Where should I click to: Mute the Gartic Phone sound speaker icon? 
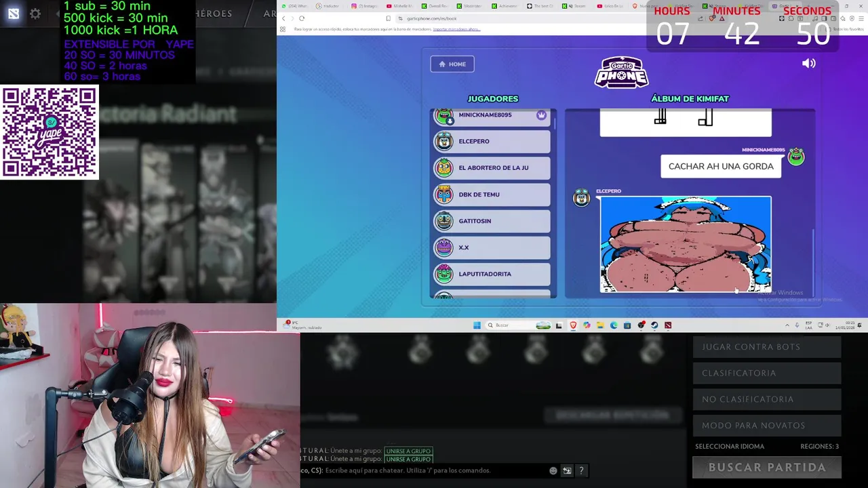[808, 63]
